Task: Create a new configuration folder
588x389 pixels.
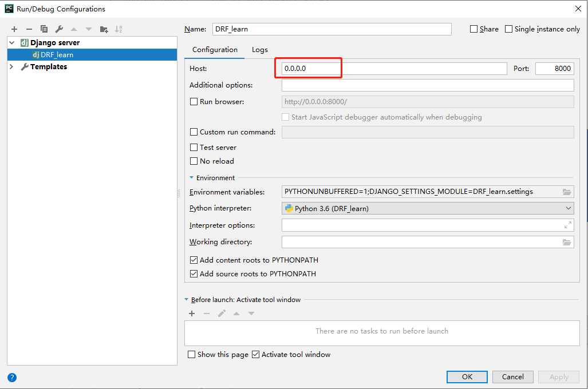Action: [104, 29]
